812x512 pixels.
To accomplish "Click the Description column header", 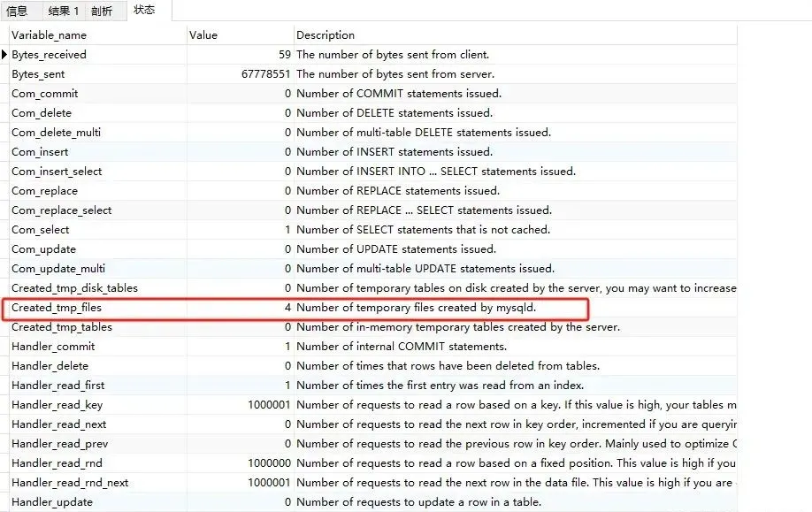I will point(326,35).
